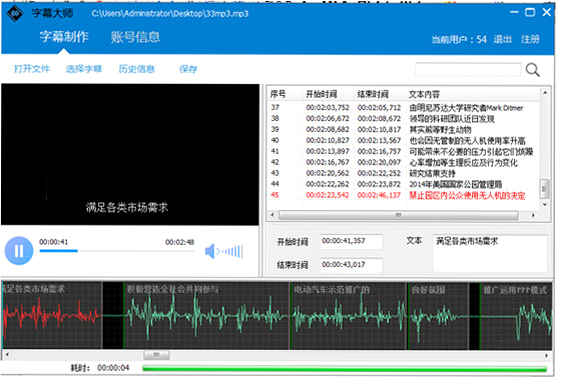Screen dimensions: 569x380
Task: Open file via 打开文件
Action: [32, 69]
